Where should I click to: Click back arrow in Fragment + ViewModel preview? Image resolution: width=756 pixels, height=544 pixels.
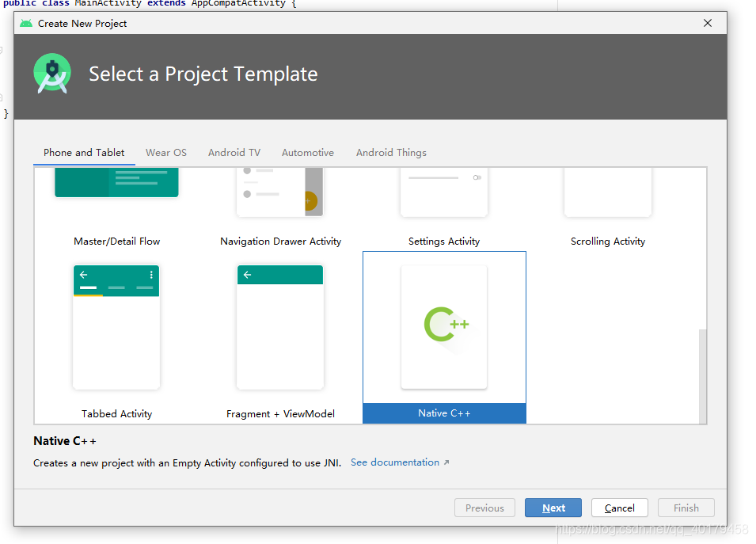pyautogui.click(x=247, y=275)
